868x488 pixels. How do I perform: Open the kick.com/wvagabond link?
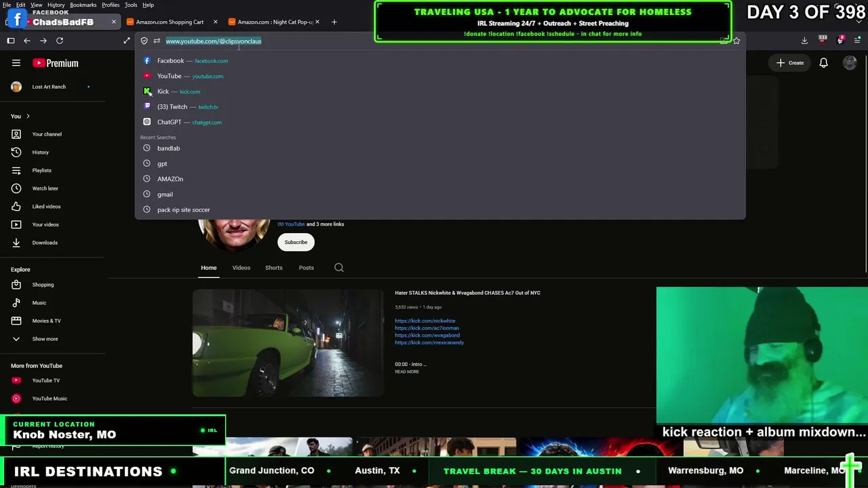(427, 335)
